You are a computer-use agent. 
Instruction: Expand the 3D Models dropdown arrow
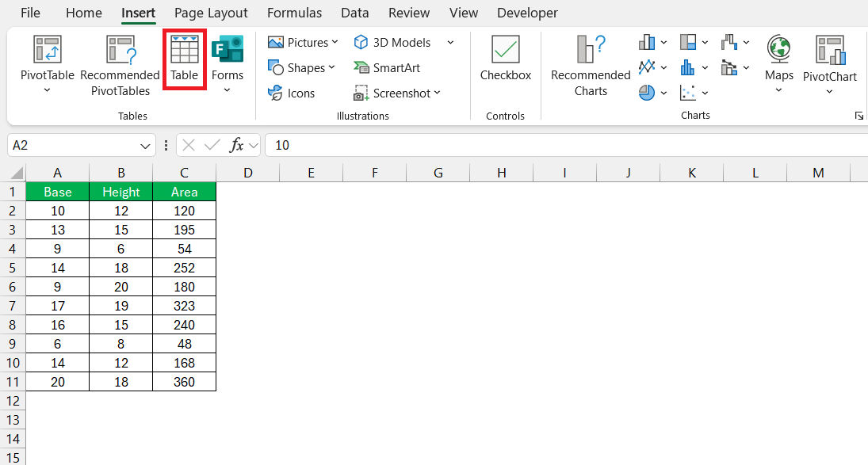pyautogui.click(x=450, y=43)
